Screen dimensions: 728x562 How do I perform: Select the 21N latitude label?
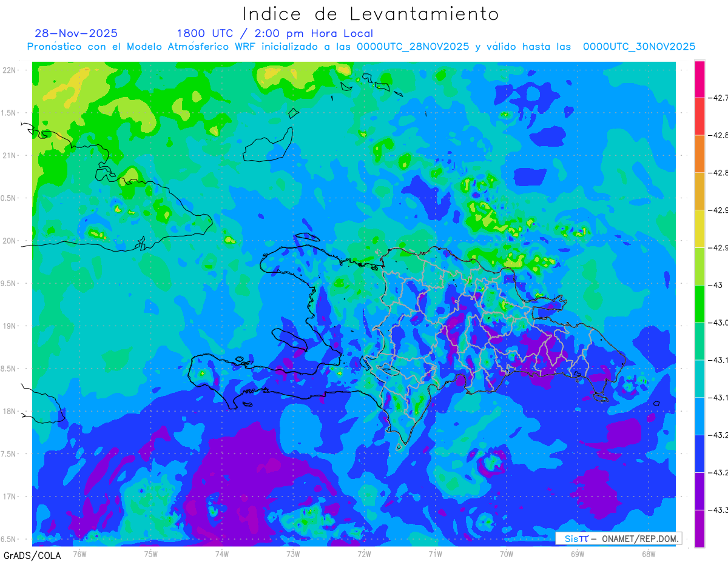click(x=9, y=155)
